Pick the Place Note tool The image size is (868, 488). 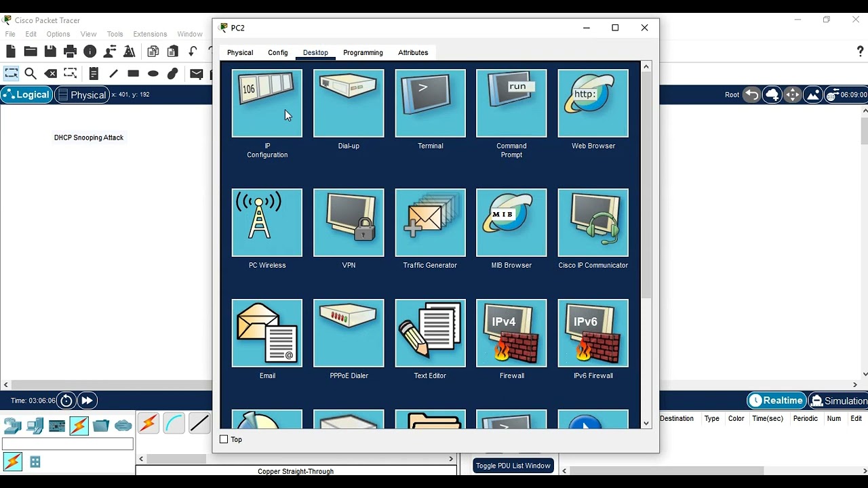tap(94, 73)
